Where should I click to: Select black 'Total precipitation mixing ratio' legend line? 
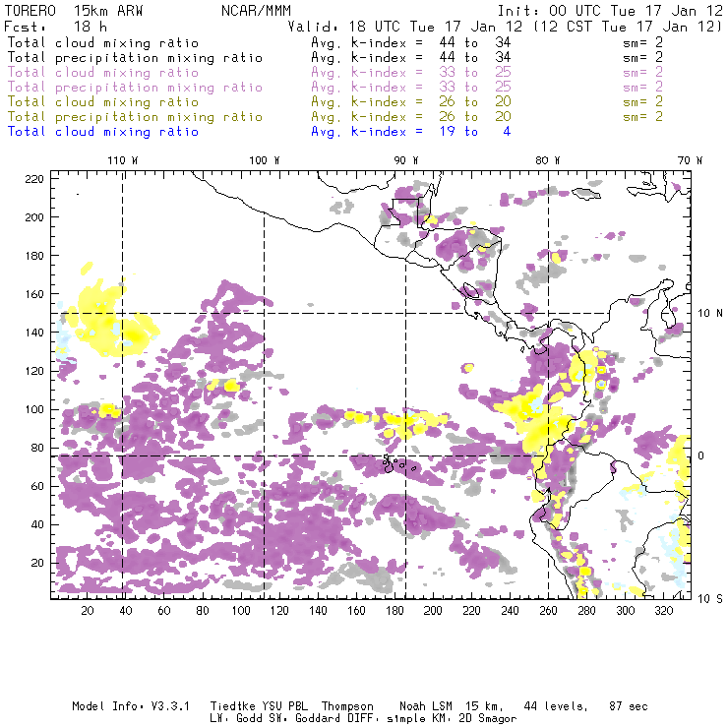(135, 58)
